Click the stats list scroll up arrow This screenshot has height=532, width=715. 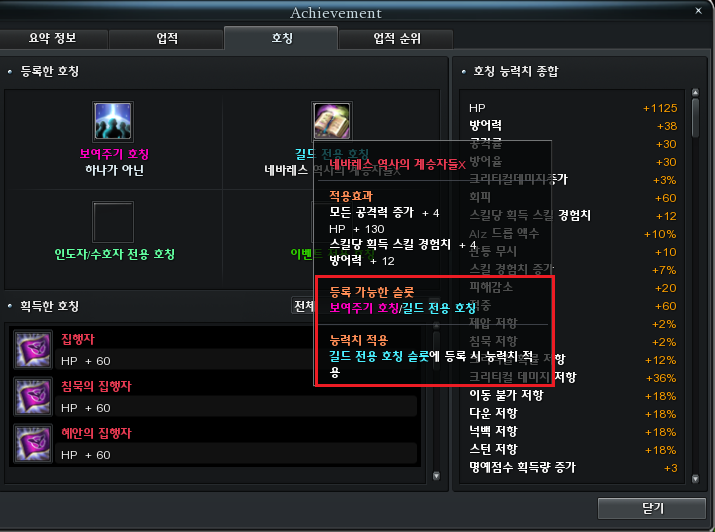695,93
